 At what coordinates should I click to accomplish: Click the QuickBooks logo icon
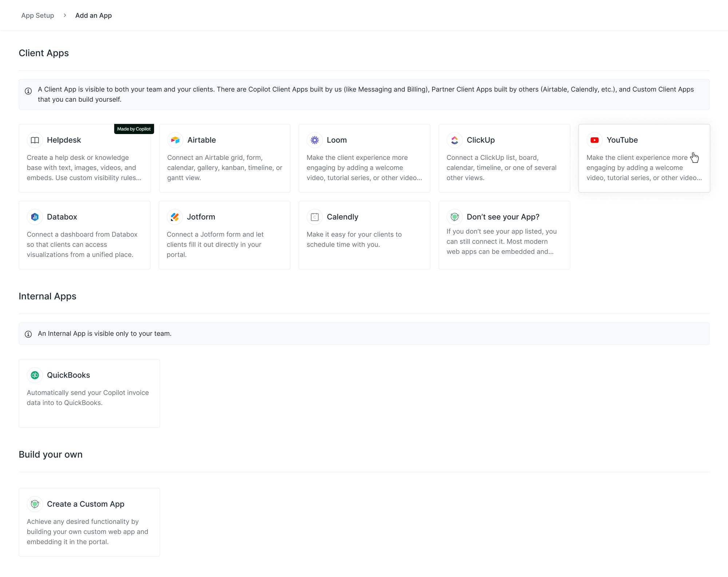(35, 375)
